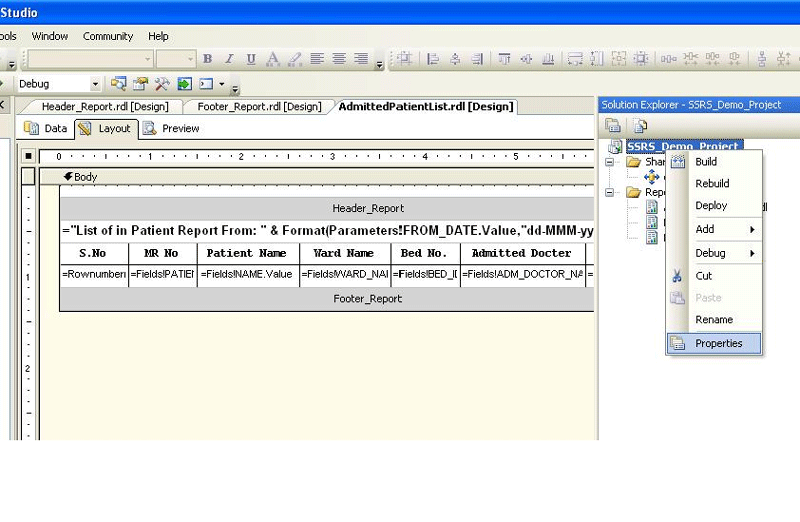
Task: Choose Rename from the context menu
Action: pos(714,320)
